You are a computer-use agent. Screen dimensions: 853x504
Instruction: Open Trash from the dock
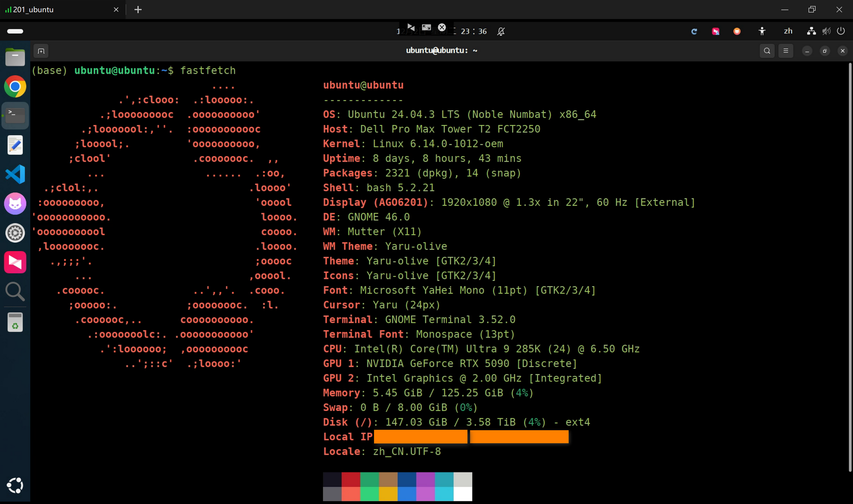pos(15,322)
